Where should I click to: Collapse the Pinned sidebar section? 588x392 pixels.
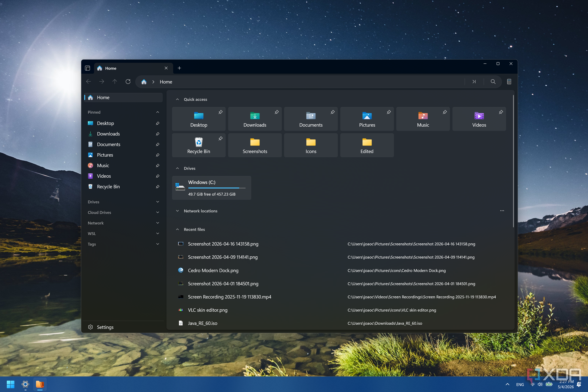point(158,112)
